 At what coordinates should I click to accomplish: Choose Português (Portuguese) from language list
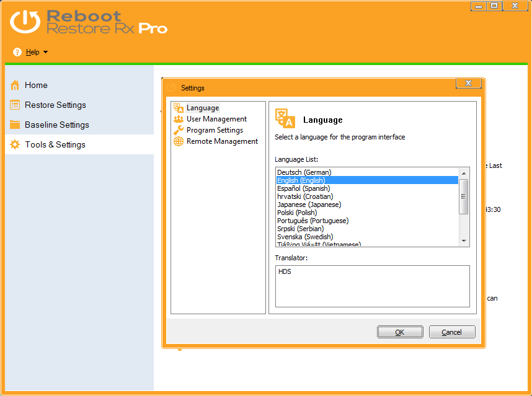tap(367, 221)
